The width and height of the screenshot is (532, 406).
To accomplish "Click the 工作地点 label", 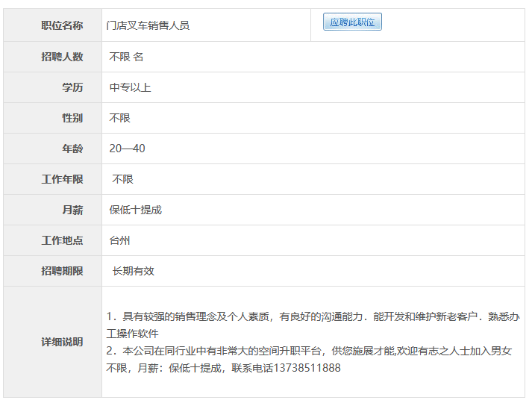I will click(x=62, y=240).
